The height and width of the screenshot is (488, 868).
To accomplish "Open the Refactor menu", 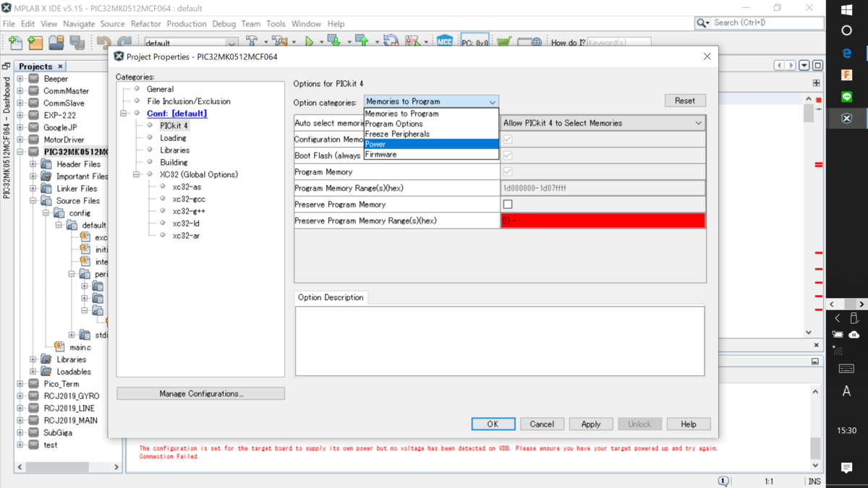I will tap(146, 24).
